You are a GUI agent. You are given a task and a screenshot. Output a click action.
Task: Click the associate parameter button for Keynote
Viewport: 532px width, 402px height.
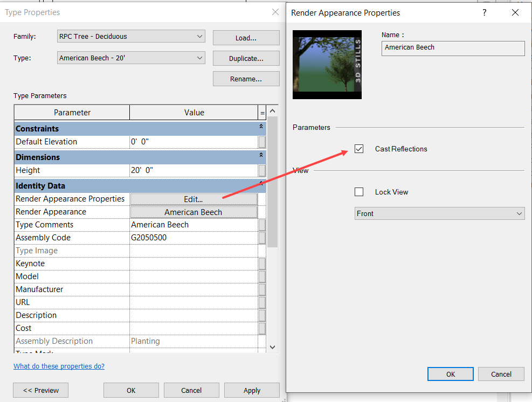262,264
